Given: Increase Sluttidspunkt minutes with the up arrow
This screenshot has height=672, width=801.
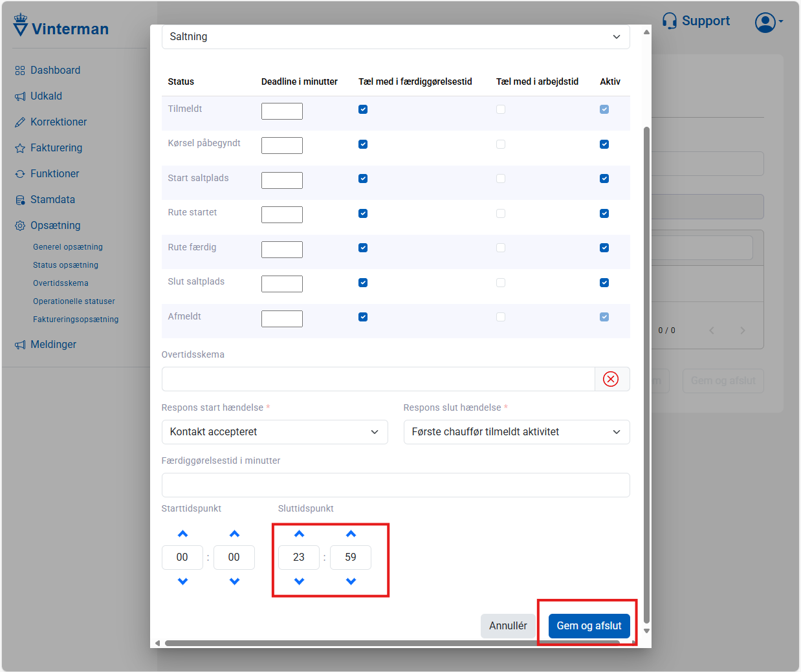Looking at the screenshot, I should (351, 534).
